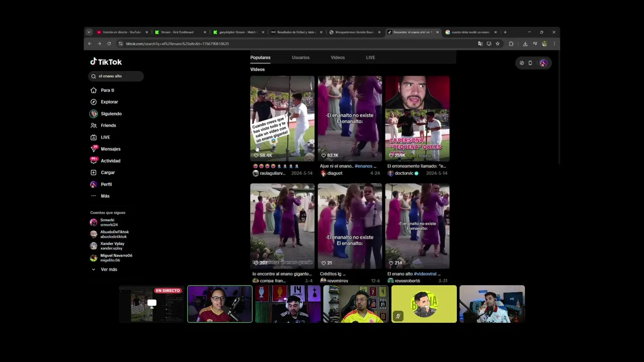Image resolution: width=644 pixels, height=362 pixels.
Task: View the Actividad notifications
Action: (x=110, y=161)
